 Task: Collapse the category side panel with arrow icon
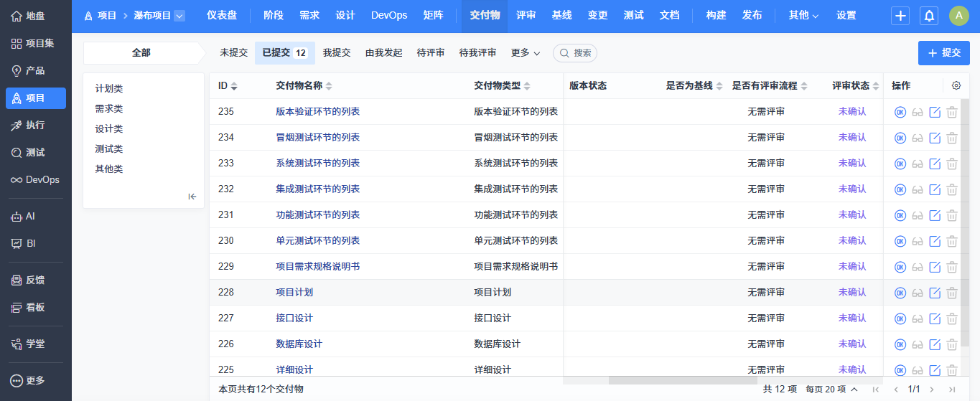coord(192,197)
